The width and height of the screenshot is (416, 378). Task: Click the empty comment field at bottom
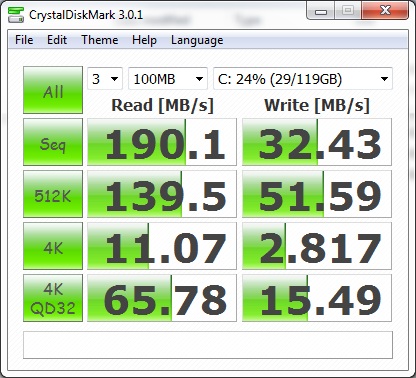pyautogui.click(x=208, y=345)
